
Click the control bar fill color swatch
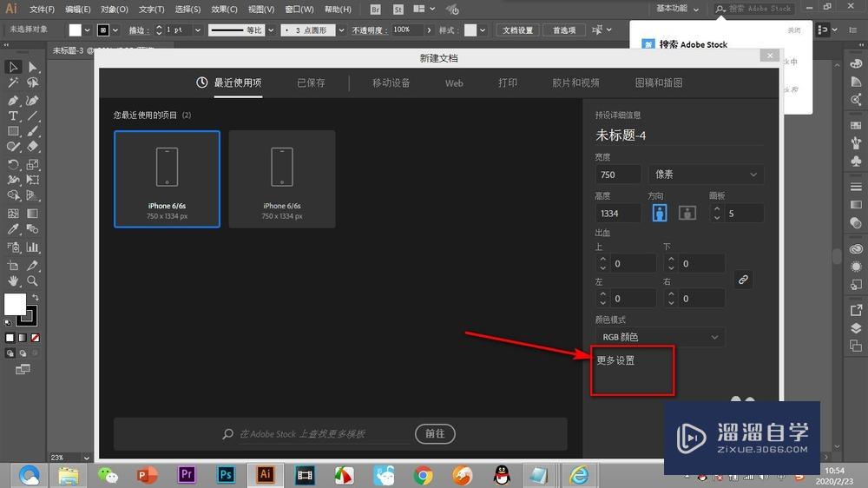(76, 30)
